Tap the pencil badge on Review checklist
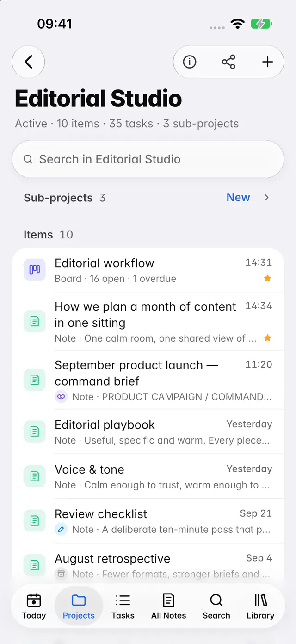This screenshot has width=296, height=644. 61,529
